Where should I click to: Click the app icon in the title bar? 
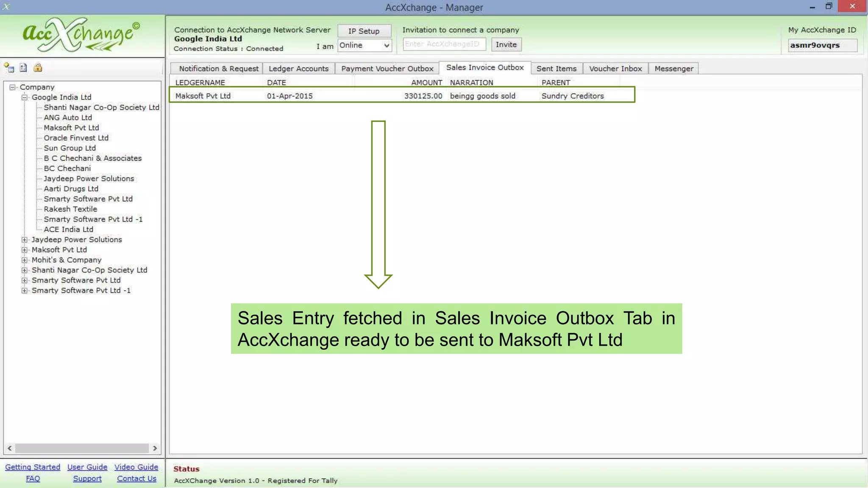(6, 7)
